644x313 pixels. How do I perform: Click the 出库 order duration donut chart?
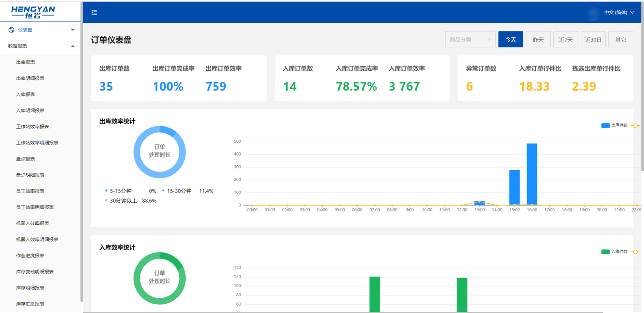click(160, 152)
